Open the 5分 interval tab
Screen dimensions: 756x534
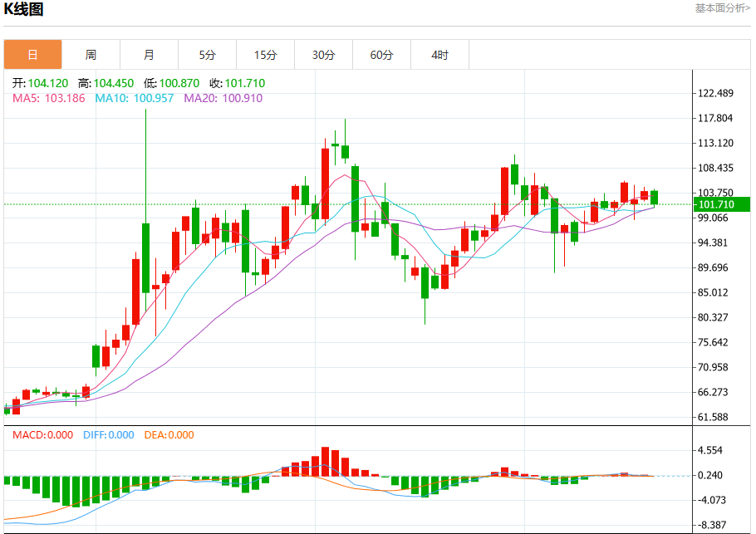point(208,55)
